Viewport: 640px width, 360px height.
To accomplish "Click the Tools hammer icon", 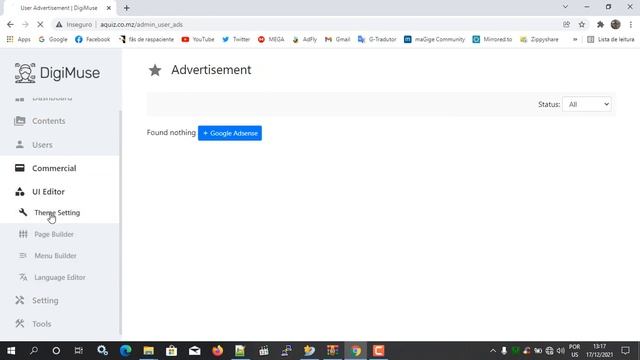I will 20,324.
